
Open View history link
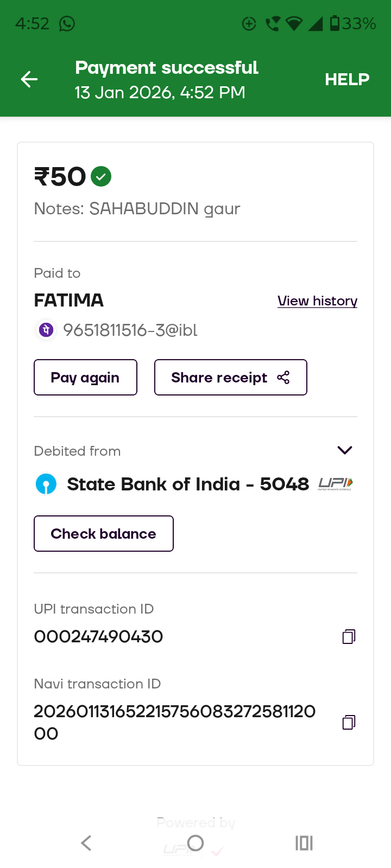pos(317,301)
